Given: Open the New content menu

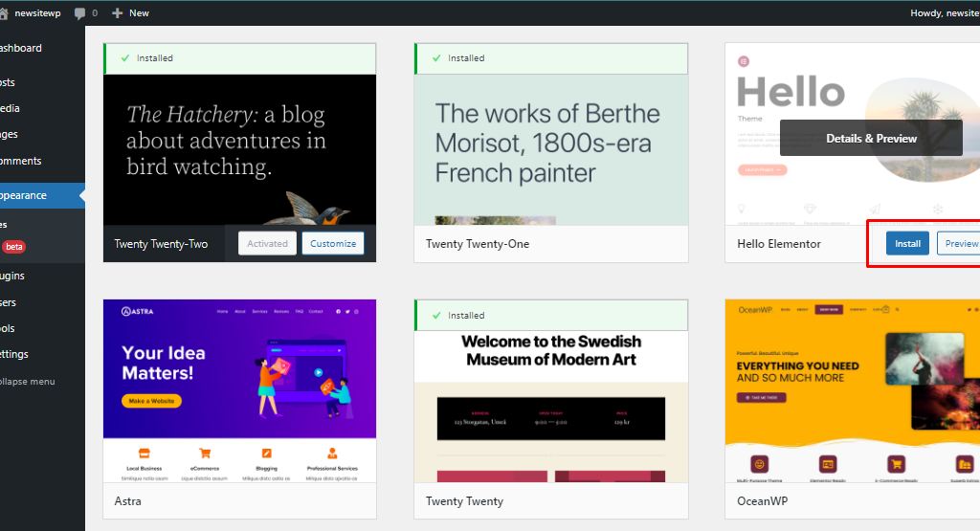Looking at the screenshot, I should [130, 13].
